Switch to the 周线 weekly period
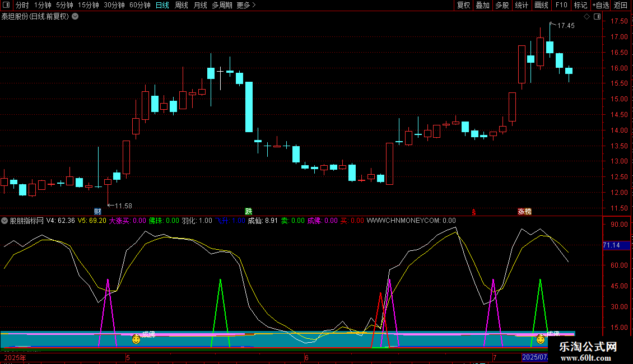Viewport: 633px width, 364px height. click(x=181, y=5)
